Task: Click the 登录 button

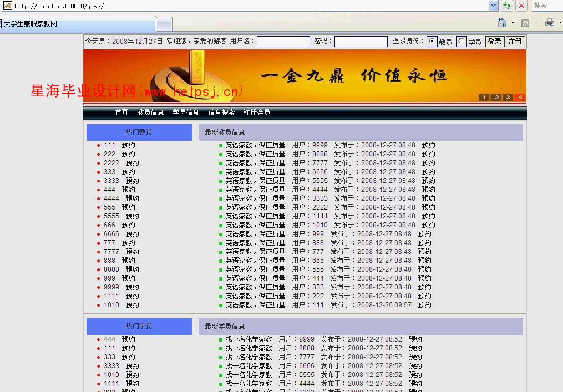Action: [x=495, y=41]
